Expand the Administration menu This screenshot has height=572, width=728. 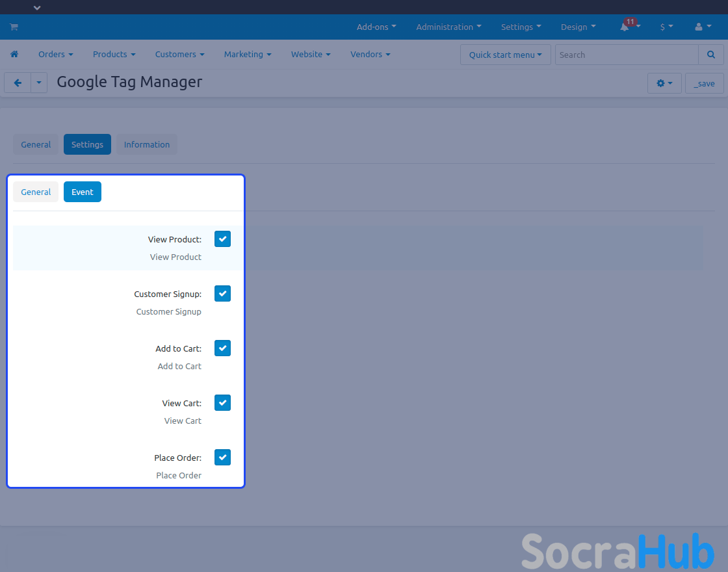coord(448,27)
